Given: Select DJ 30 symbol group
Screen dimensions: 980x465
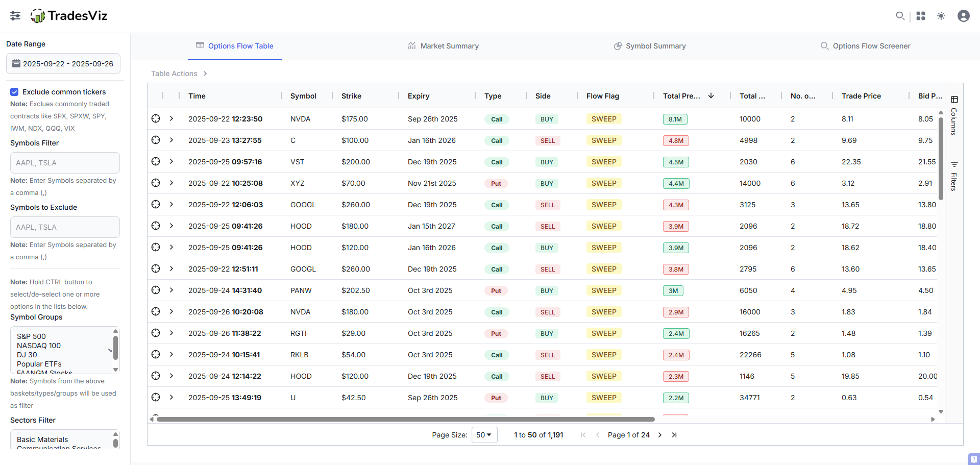Looking at the screenshot, I should 27,355.
